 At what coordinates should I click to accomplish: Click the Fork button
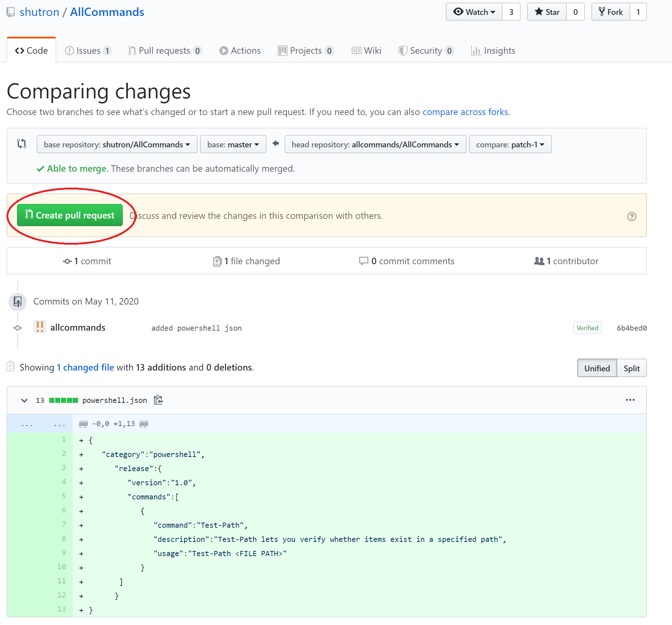coord(611,12)
